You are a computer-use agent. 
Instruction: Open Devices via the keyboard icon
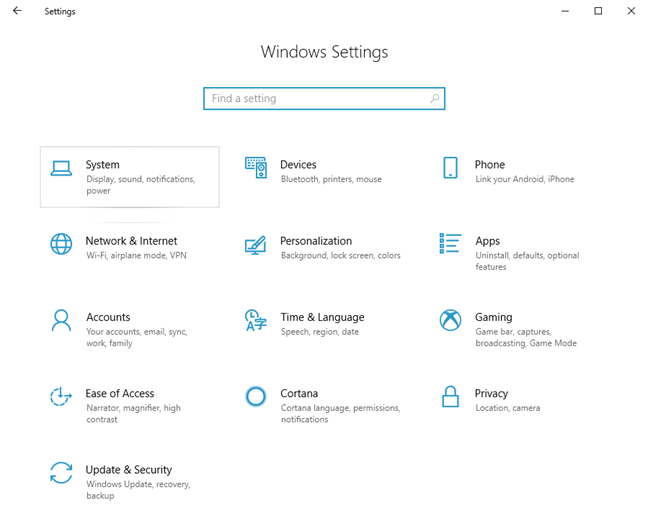click(x=256, y=168)
